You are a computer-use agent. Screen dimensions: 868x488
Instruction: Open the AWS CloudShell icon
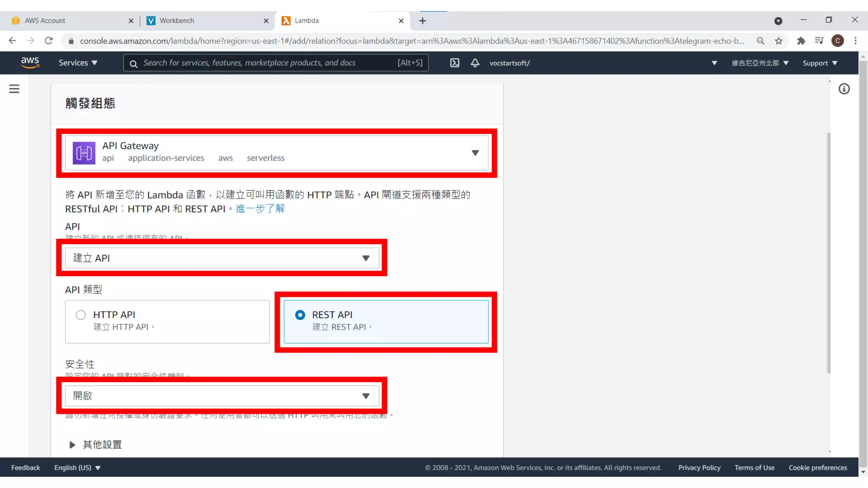click(x=454, y=63)
